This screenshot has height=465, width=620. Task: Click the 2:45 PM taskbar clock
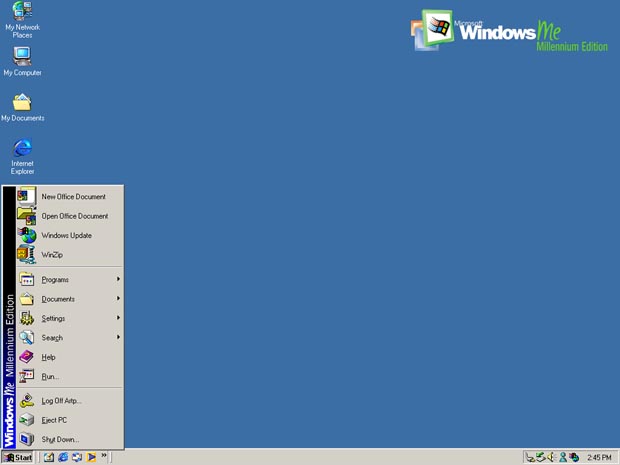click(x=599, y=458)
